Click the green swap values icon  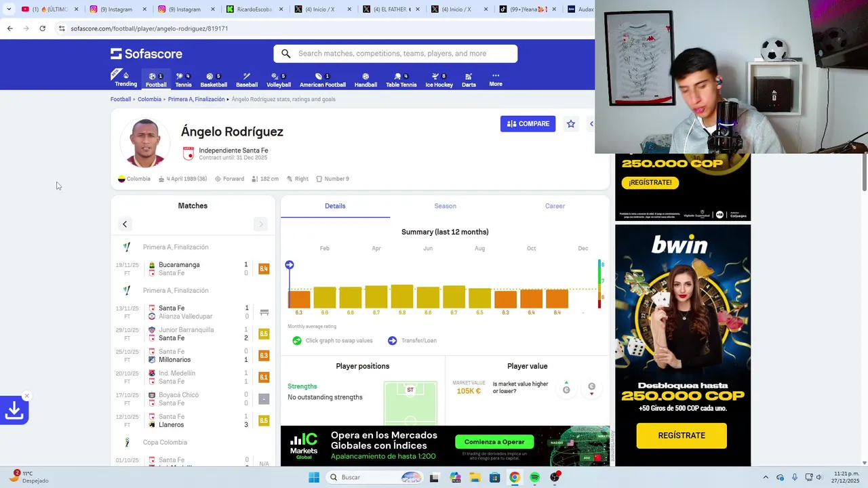point(297,341)
